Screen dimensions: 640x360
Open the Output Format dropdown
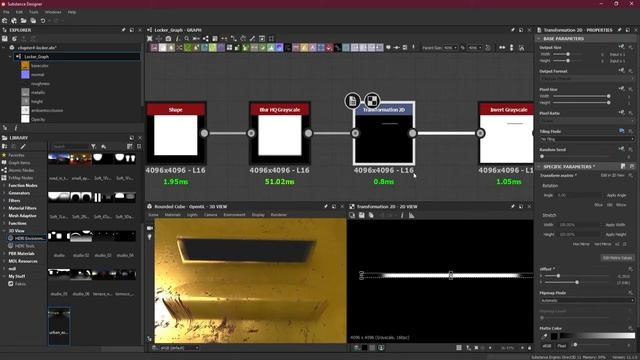click(587, 78)
